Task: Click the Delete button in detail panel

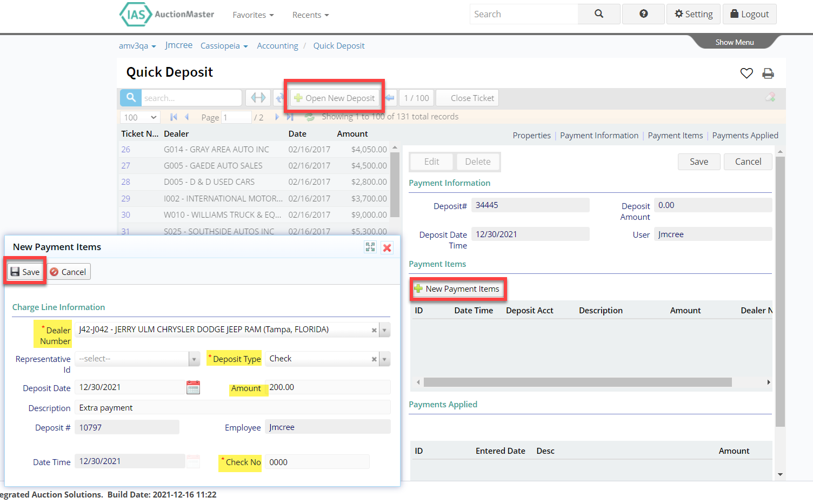Action: tap(478, 162)
